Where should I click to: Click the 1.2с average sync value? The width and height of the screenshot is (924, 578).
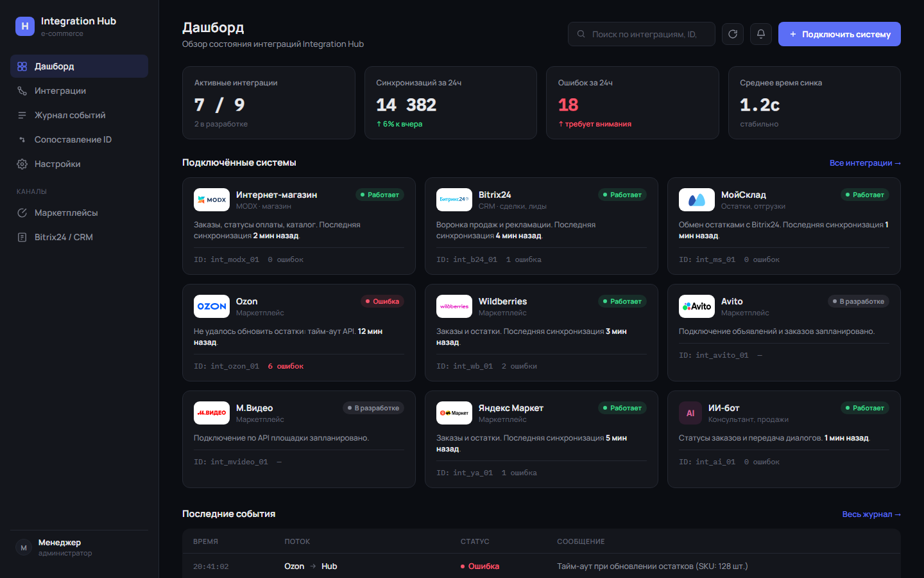pos(760,105)
